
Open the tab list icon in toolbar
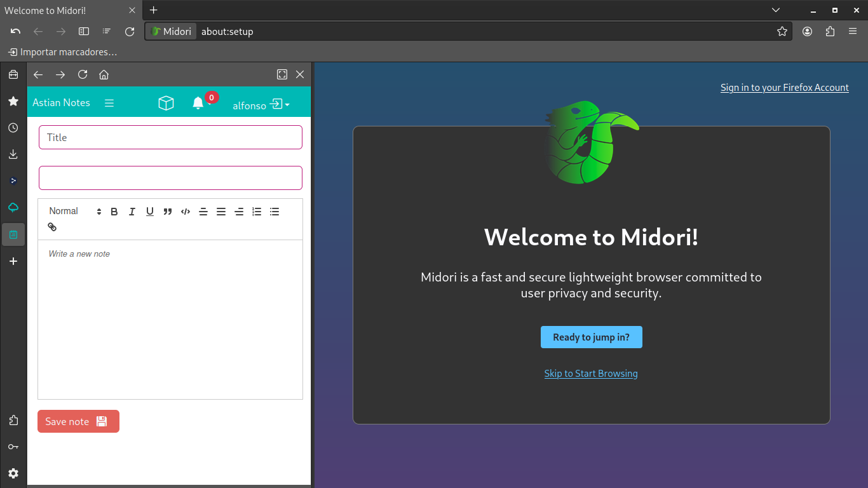point(107,31)
